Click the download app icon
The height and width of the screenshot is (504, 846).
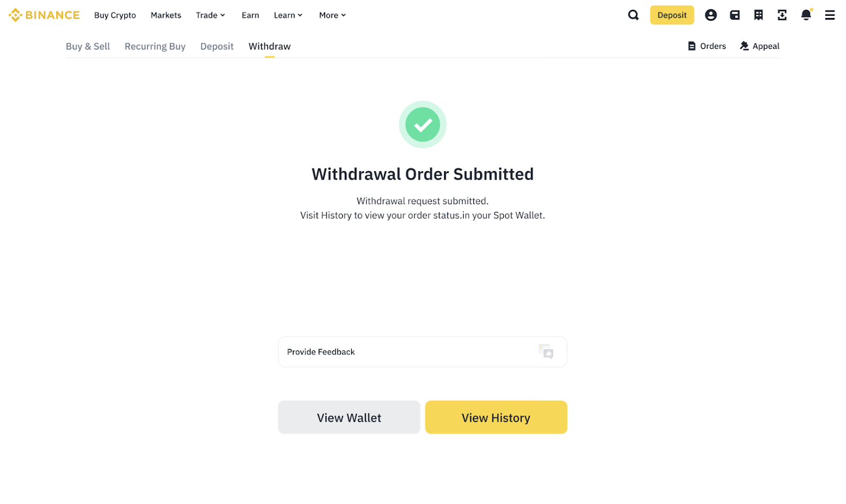click(x=782, y=15)
